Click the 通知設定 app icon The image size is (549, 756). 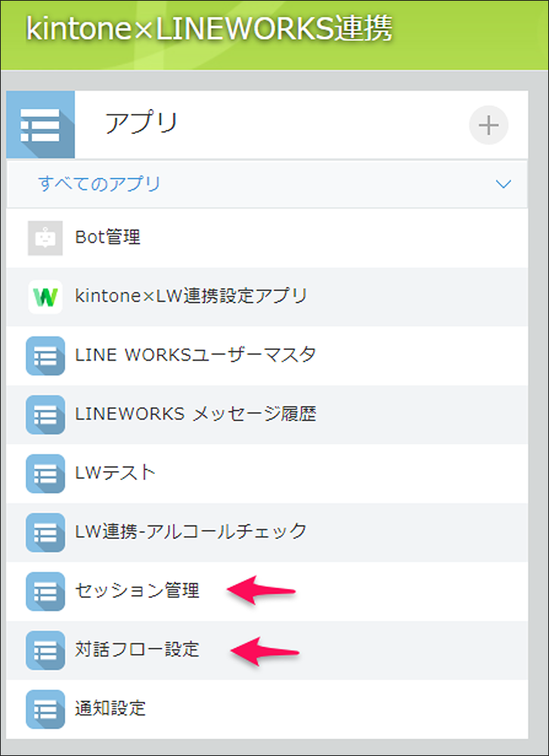tap(45, 709)
